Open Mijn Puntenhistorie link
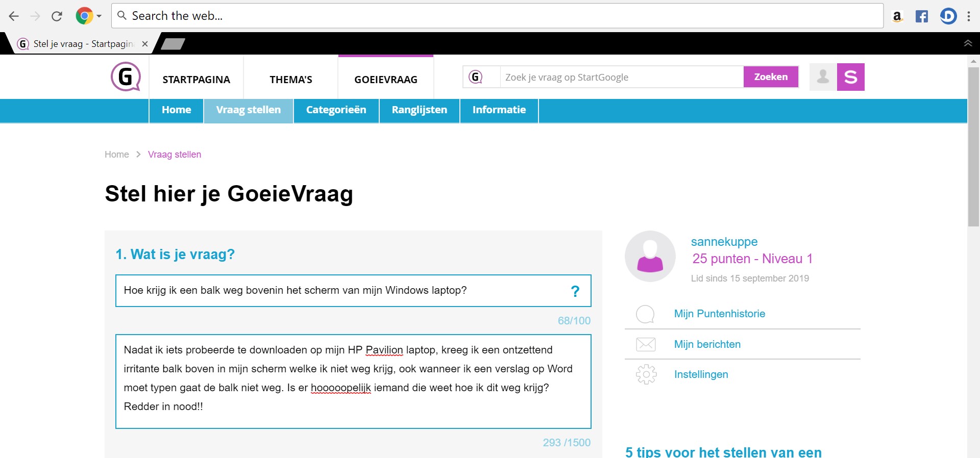Screen dimensions: 980x458 tap(719, 314)
